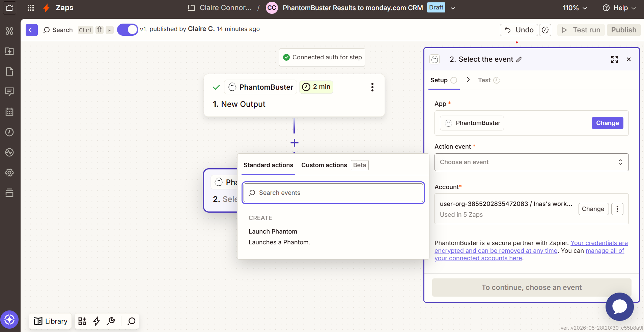The height and width of the screenshot is (332, 644).
Task: Expand the step panel to fullscreen
Action: point(615,59)
